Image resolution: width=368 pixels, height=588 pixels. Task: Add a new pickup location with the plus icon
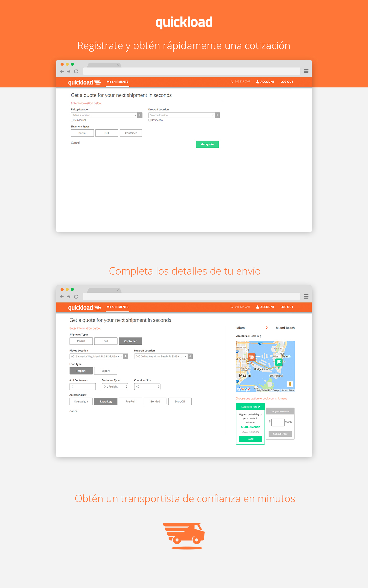pos(140,115)
